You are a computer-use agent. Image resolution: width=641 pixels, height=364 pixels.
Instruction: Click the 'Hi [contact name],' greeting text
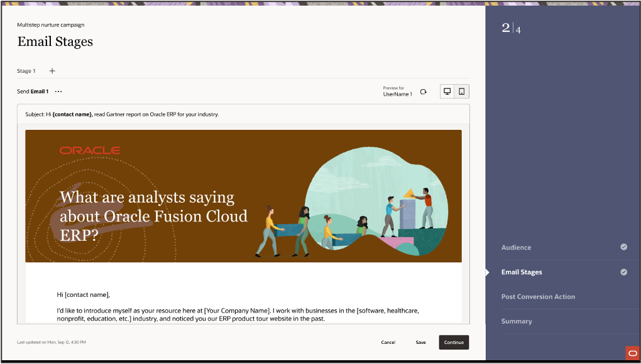pyautogui.click(x=84, y=294)
